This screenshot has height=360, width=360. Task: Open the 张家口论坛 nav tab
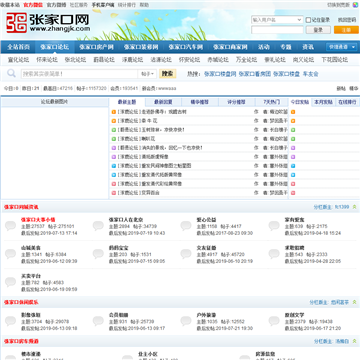pyautogui.click(x=55, y=47)
